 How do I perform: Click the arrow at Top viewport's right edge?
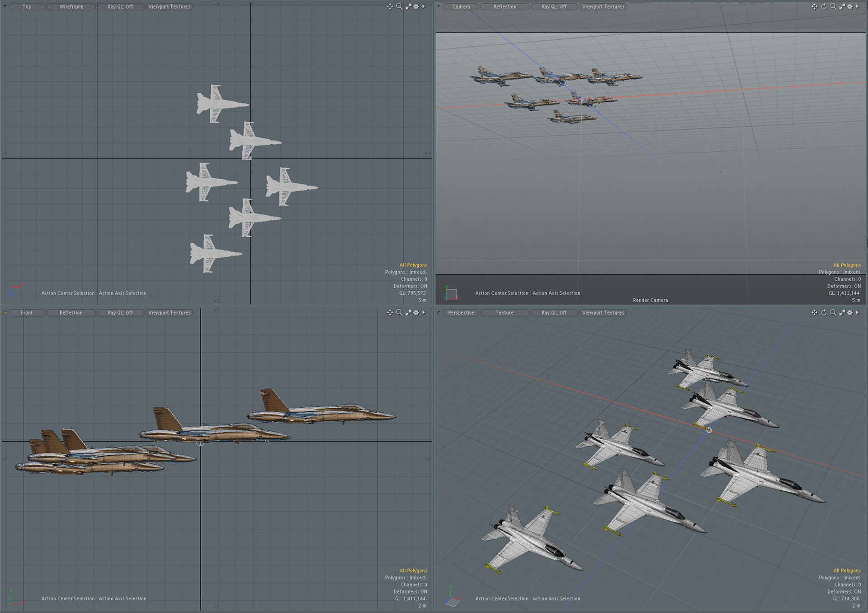(x=424, y=6)
